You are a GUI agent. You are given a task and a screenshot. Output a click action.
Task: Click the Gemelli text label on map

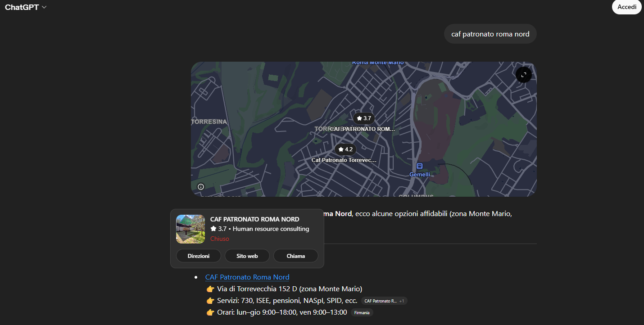[419, 175]
